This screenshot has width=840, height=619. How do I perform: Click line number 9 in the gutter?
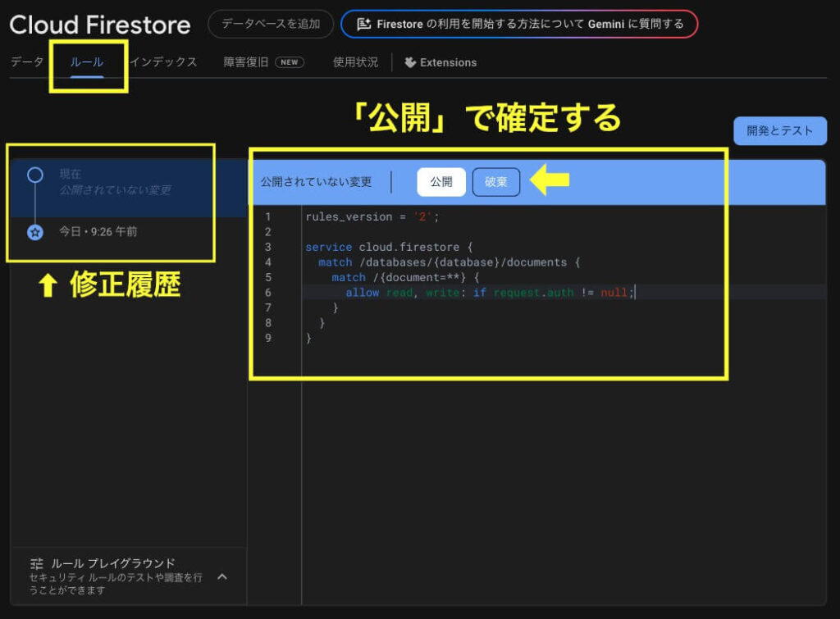pos(268,338)
